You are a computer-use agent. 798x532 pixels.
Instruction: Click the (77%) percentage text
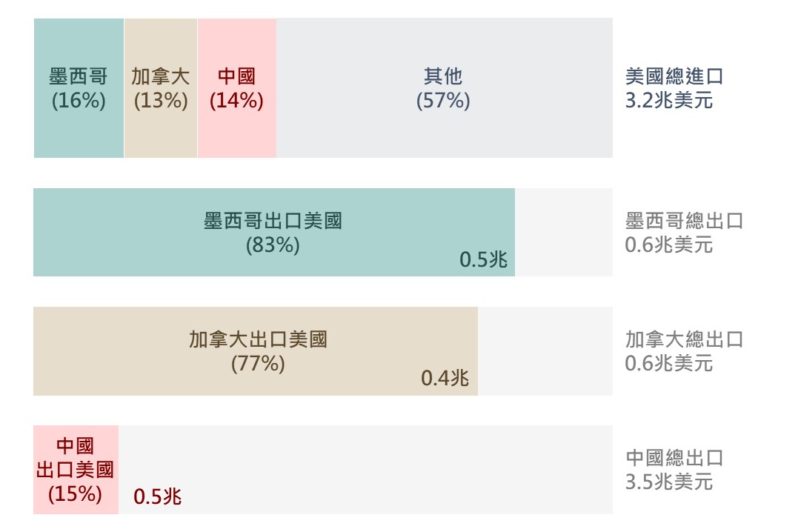click(258, 364)
